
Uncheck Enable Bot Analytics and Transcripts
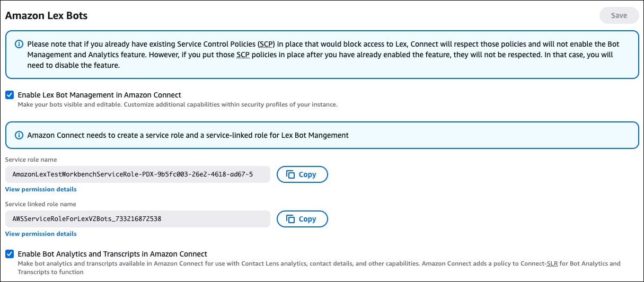tap(10, 254)
